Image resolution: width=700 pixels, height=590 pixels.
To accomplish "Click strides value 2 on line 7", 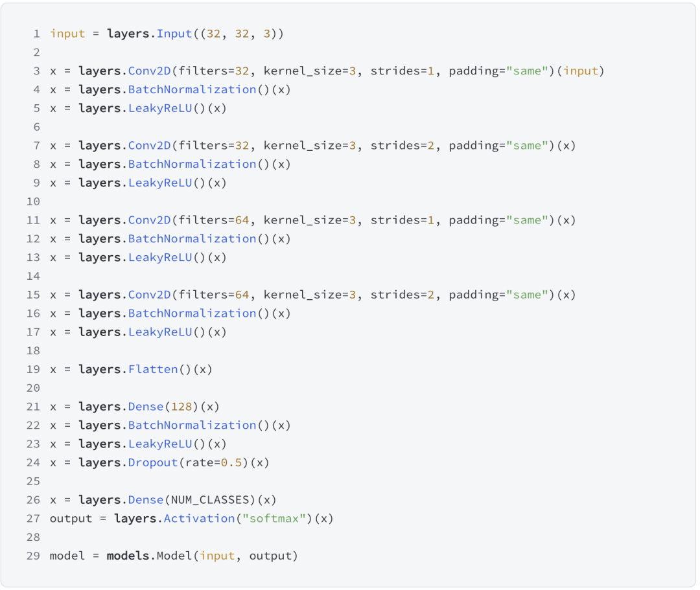I will 431,146.
